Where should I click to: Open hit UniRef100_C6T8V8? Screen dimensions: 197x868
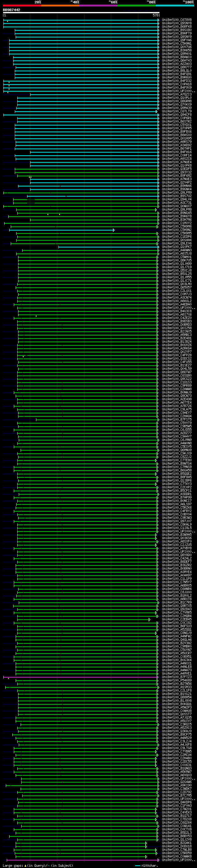click(x=177, y=20)
